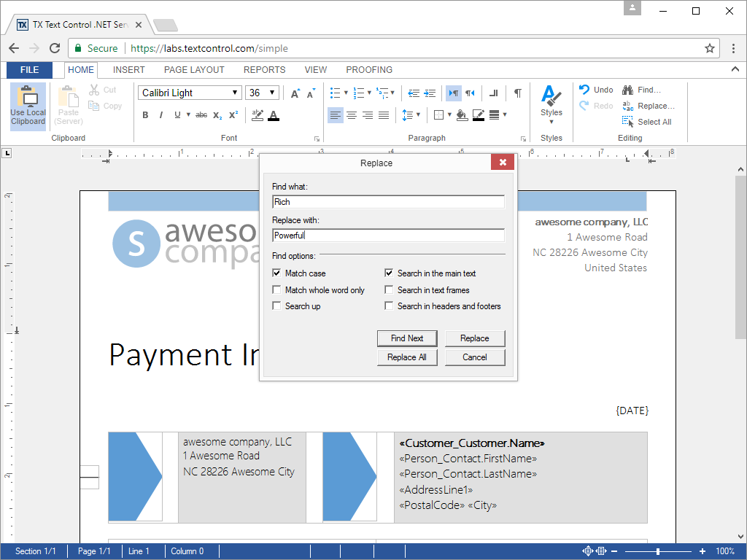Increase paragraph indent
Image resolution: width=747 pixels, height=560 pixels.
(x=430, y=93)
